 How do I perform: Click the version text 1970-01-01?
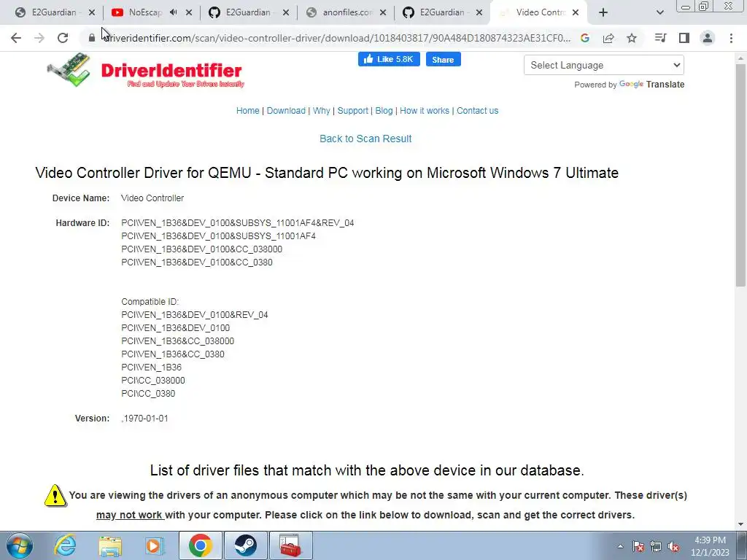click(x=145, y=419)
